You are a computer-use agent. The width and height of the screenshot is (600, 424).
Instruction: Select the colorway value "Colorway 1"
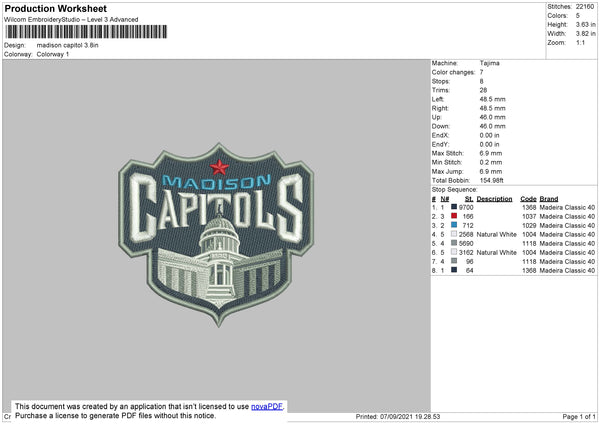(x=53, y=54)
